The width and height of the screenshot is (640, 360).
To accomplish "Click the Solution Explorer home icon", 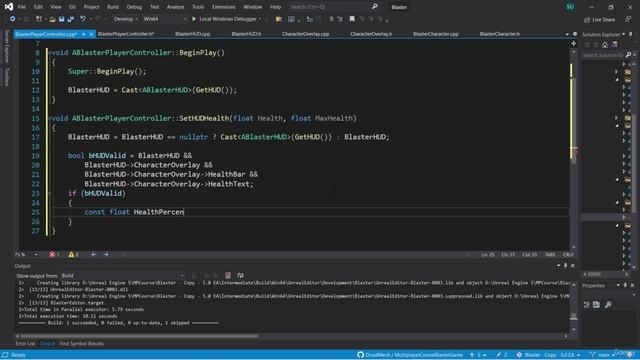I will (605, 45).
